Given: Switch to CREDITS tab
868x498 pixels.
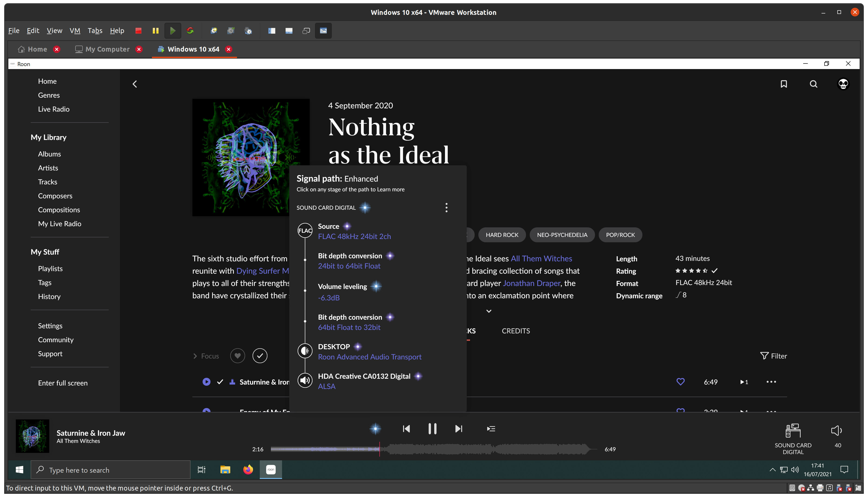Looking at the screenshot, I should [516, 331].
